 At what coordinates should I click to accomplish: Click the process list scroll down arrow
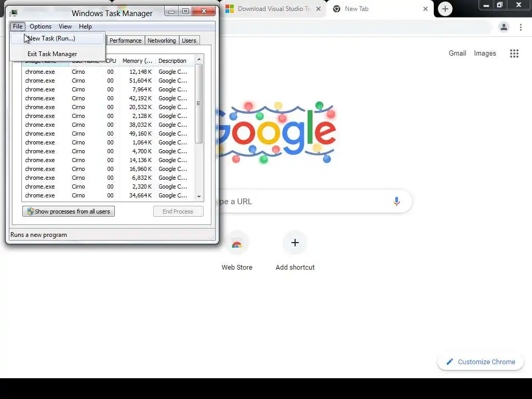199,196
